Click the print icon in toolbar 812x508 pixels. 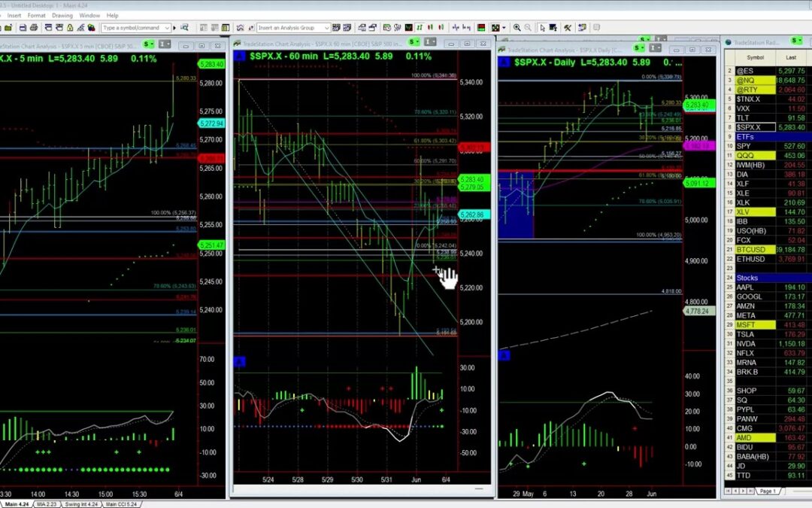pos(34,28)
